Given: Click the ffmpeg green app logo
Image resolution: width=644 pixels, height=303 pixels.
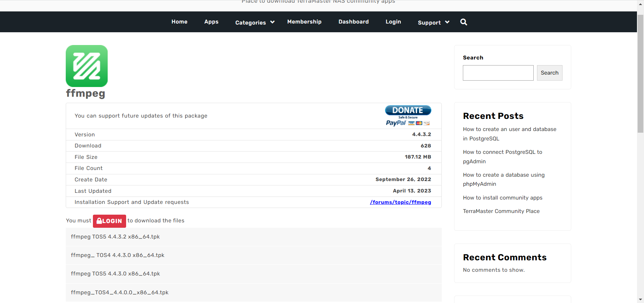Looking at the screenshot, I should (87, 66).
